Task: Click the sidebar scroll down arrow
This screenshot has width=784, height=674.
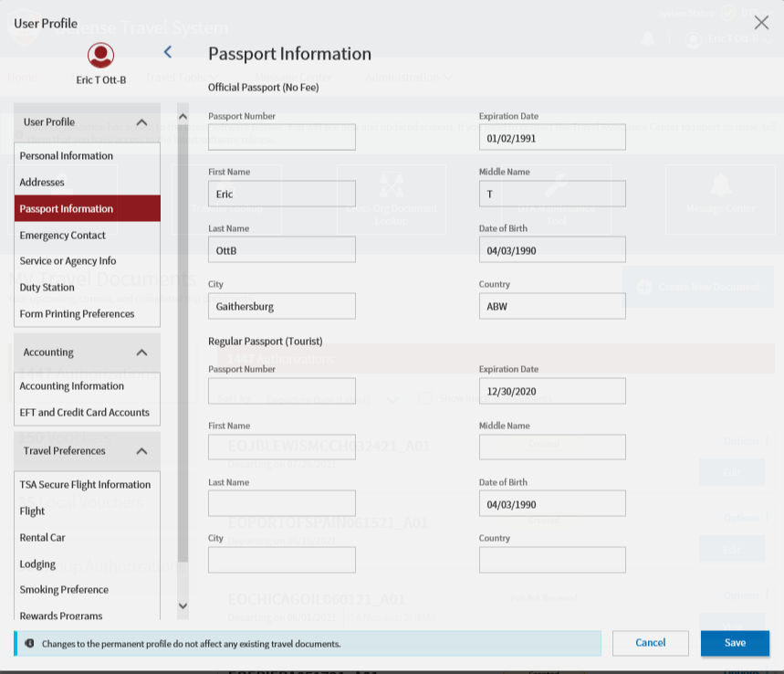Action: tap(183, 606)
